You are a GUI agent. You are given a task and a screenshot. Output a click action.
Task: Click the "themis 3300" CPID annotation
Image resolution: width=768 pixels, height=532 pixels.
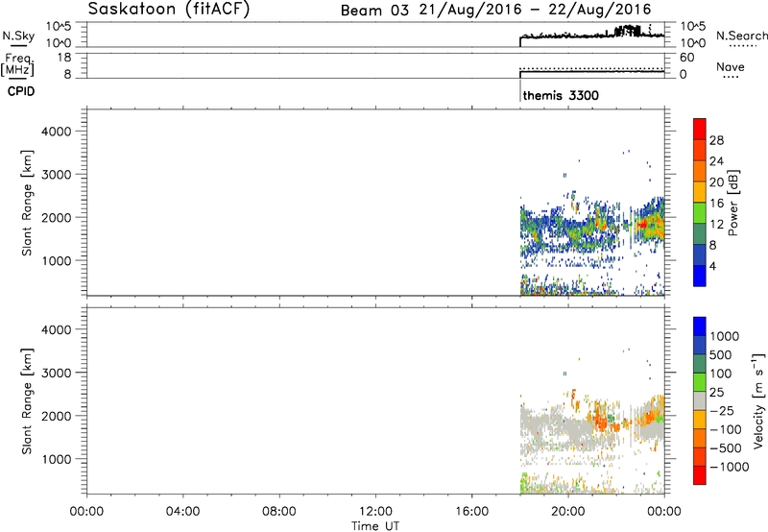pos(561,95)
